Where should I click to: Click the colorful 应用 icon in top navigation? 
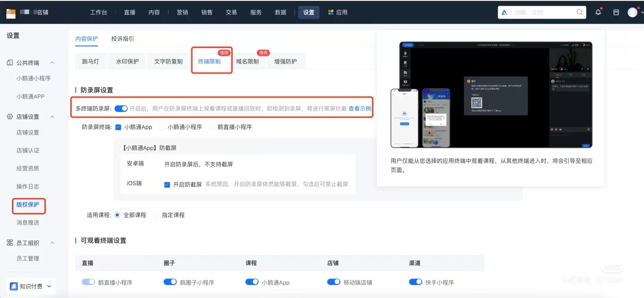(x=330, y=12)
